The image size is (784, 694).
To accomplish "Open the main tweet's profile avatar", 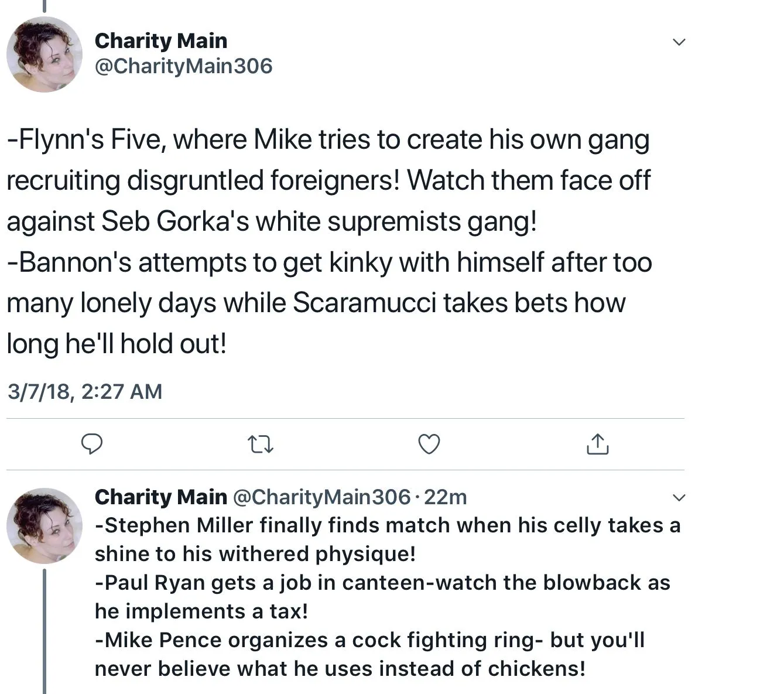I will pyautogui.click(x=44, y=54).
